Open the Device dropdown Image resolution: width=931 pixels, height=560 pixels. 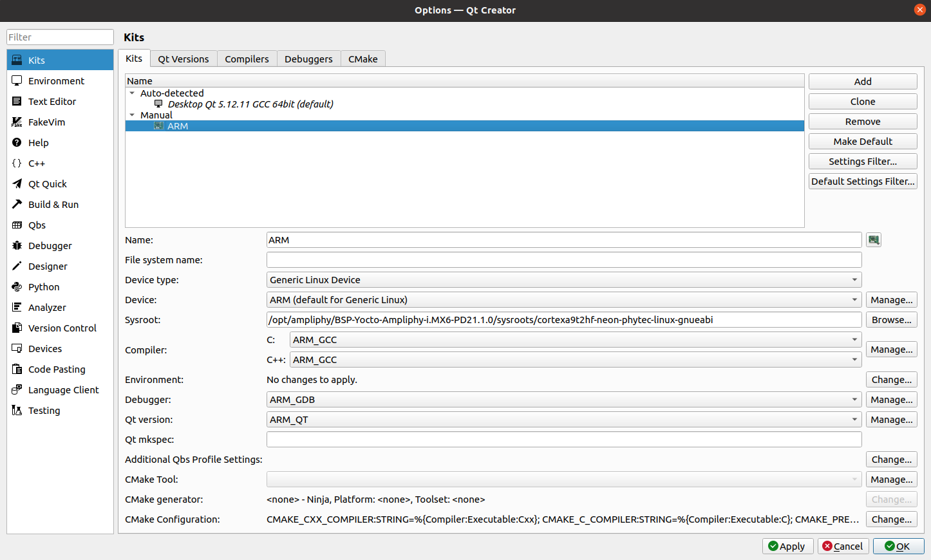(564, 300)
